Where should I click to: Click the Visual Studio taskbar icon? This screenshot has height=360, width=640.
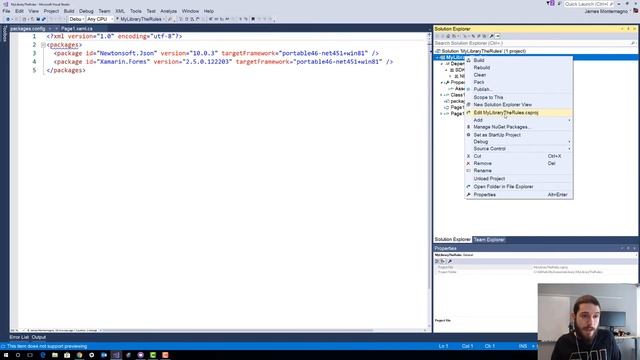116,355
